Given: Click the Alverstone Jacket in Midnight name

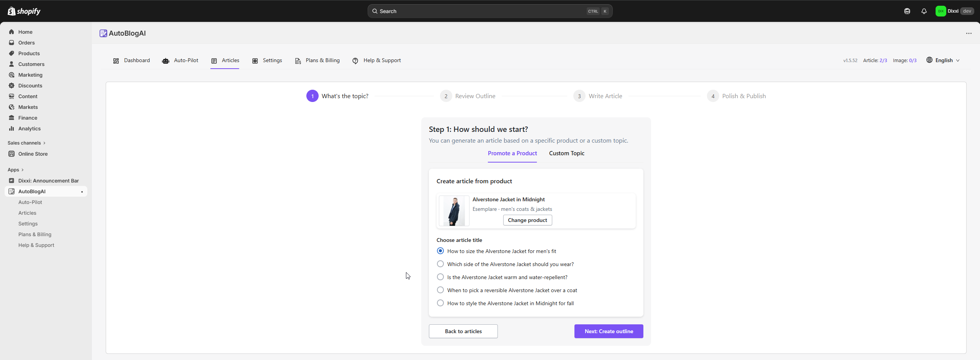Looking at the screenshot, I should click(509, 199).
